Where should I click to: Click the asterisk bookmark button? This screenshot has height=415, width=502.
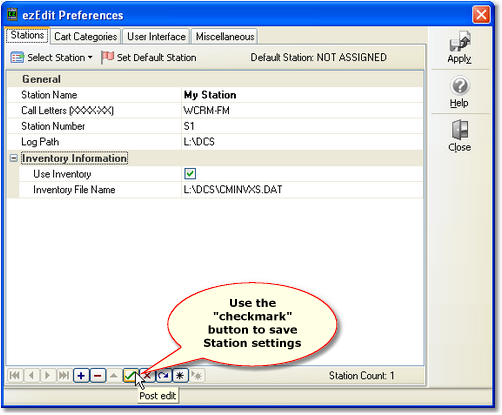click(180, 376)
